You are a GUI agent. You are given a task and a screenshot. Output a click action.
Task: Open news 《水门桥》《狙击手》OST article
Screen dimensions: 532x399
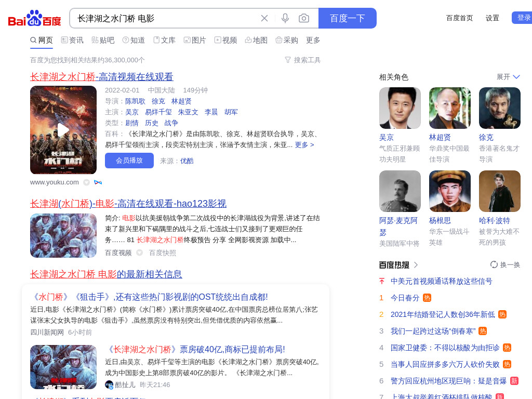coord(149,297)
